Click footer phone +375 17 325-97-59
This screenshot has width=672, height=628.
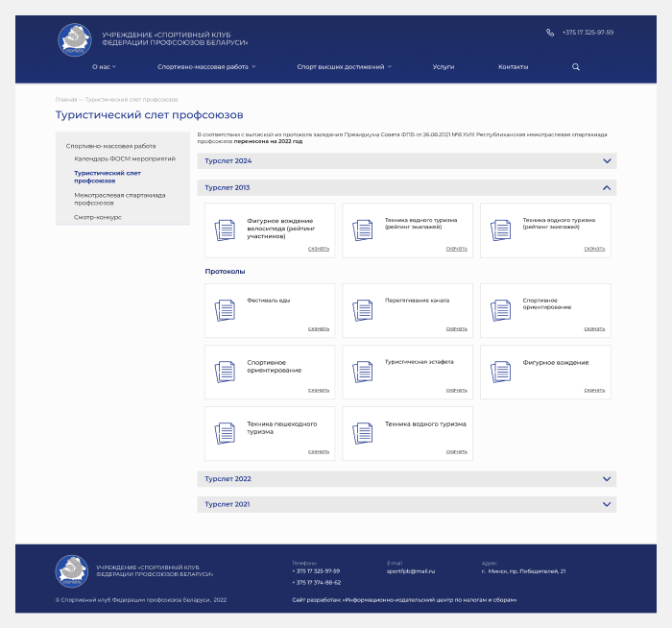[316, 571]
